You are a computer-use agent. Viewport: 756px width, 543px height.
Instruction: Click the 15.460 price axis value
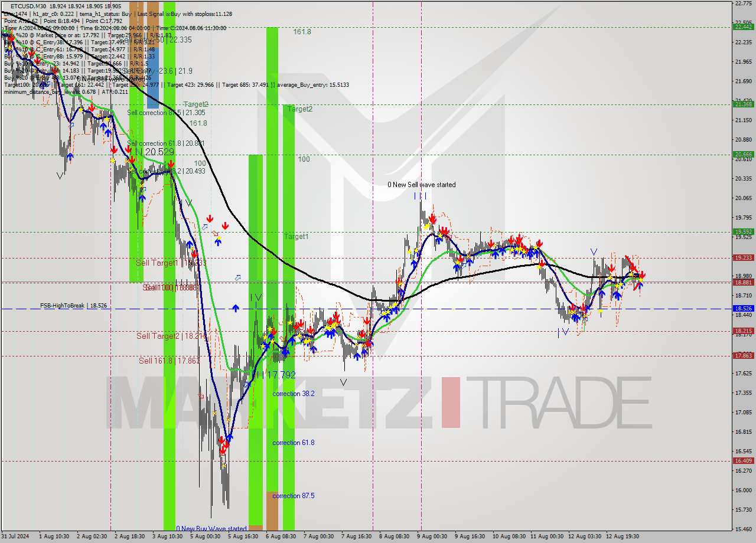click(743, 529)
